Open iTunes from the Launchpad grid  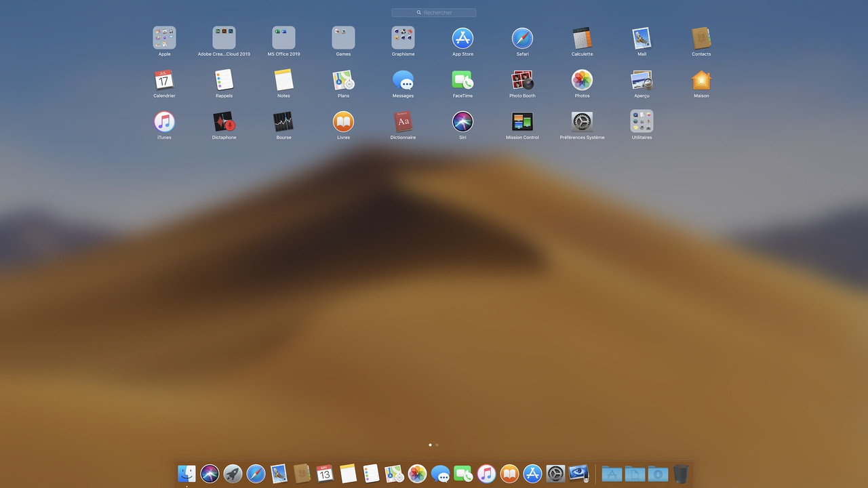point(164,122)
